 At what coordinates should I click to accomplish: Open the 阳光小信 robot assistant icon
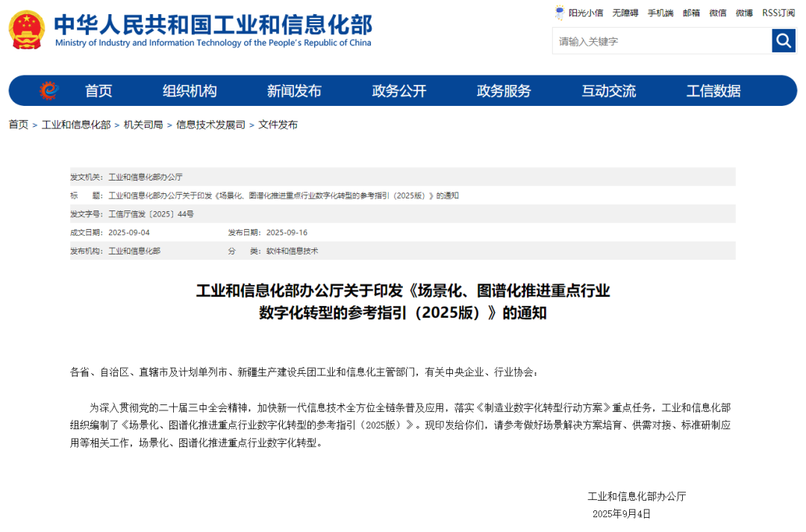559,13
